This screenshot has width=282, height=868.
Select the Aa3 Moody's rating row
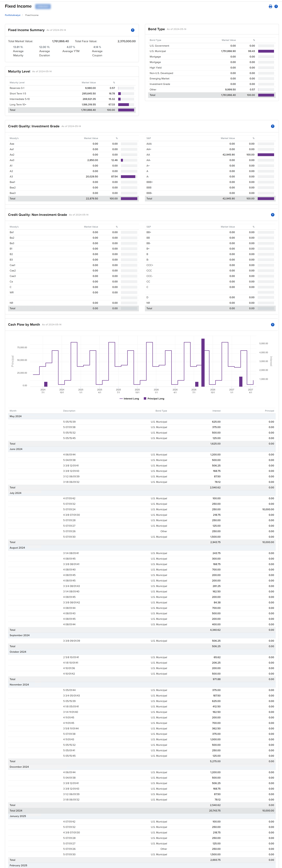pyautogui.click(x=73, y=160)
